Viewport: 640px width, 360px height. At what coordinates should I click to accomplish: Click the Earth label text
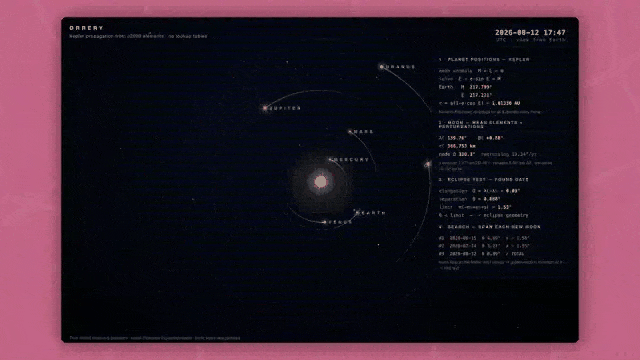point(373,213)
